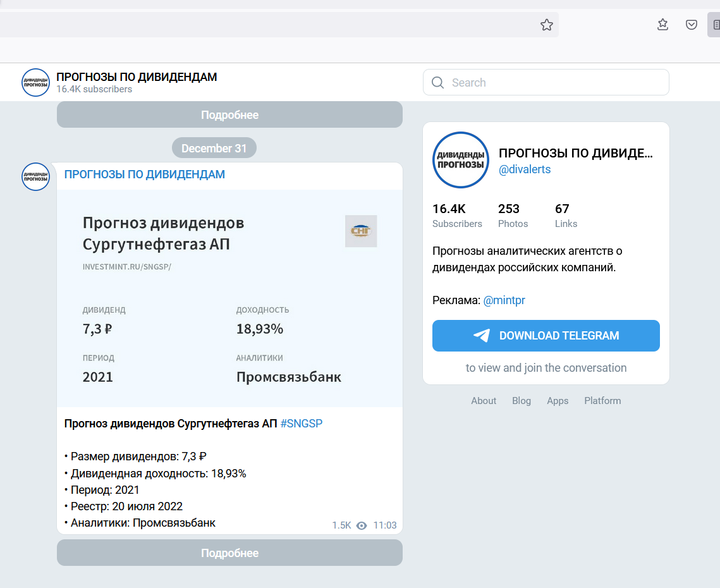Follow the INVESTMINT.RU/SNGSP/ link

[126, 266]
